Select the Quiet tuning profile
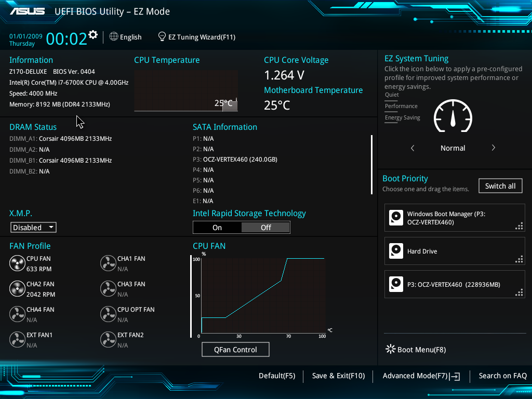 (392, 95)
